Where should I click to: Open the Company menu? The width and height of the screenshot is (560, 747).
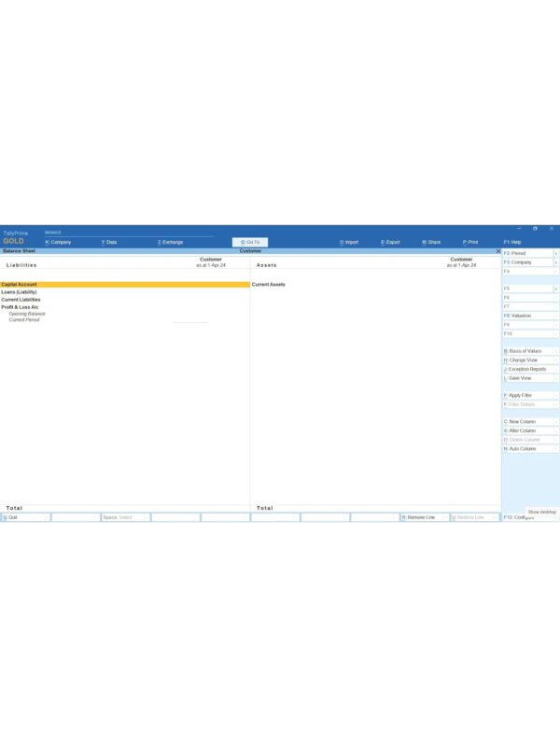click(58, 242)
